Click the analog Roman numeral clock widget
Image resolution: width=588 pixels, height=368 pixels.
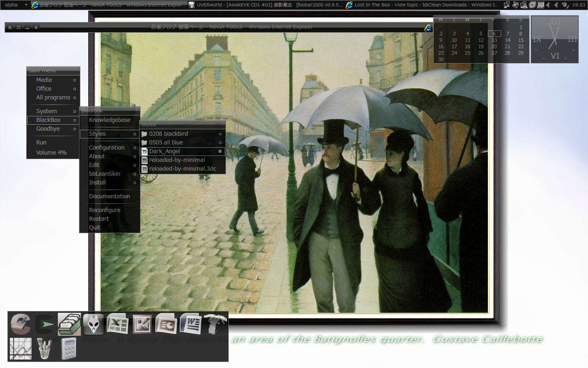[554, 40]
